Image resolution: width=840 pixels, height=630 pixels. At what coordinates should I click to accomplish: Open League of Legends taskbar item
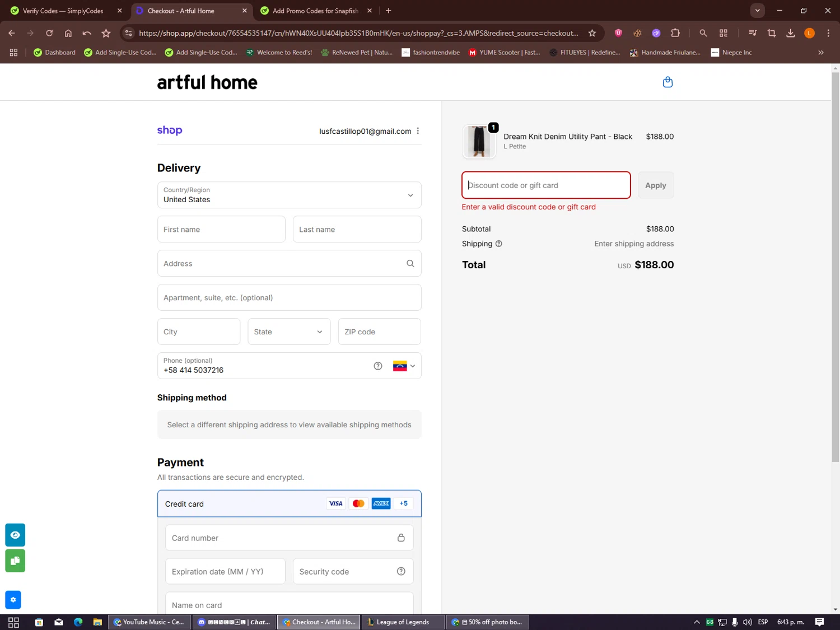point(403,622)
